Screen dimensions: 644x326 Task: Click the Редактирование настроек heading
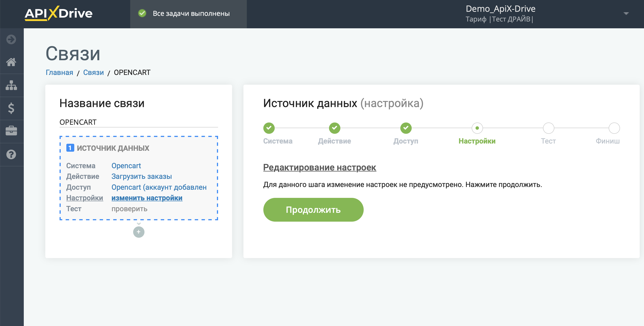pos(320,167)
